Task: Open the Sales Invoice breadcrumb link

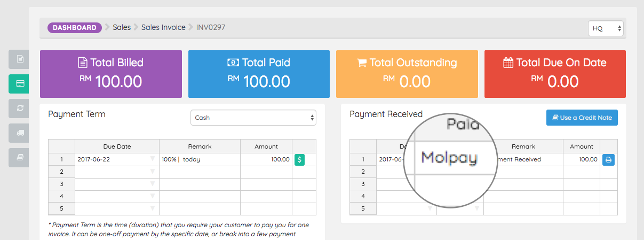Action: pos(163,27)
